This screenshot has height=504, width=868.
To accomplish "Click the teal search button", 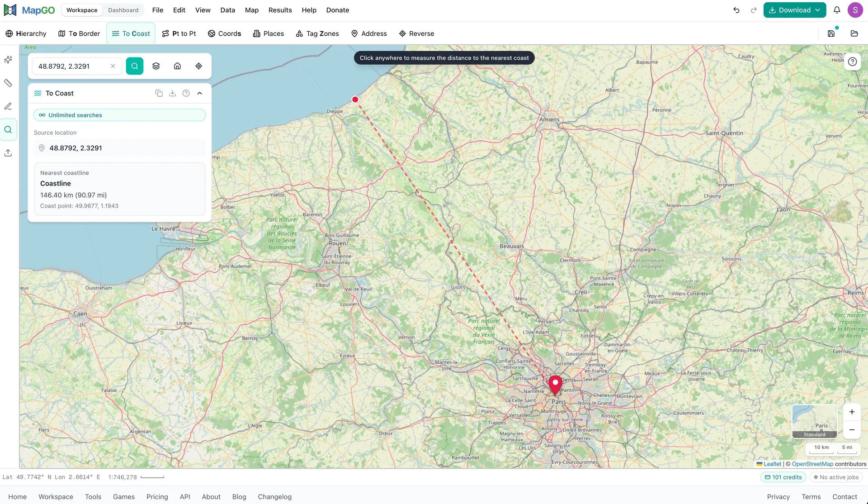I will pyautogui.click(x=135, y=66).
